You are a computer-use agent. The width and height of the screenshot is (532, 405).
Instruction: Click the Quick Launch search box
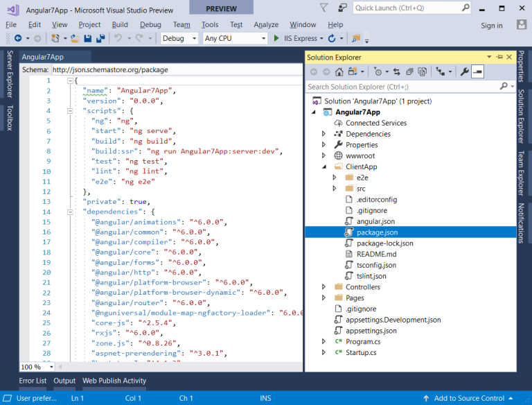pos(412,8)
